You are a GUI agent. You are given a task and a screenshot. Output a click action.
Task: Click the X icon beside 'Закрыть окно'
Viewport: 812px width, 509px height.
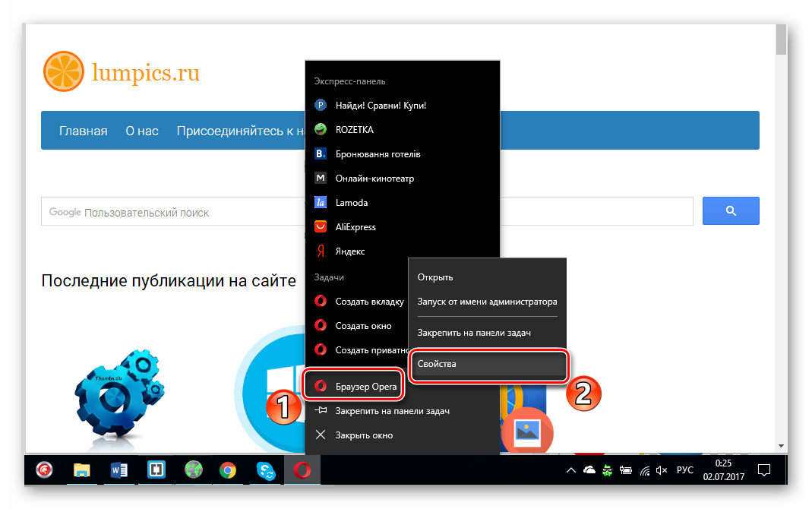coord(321,435)
